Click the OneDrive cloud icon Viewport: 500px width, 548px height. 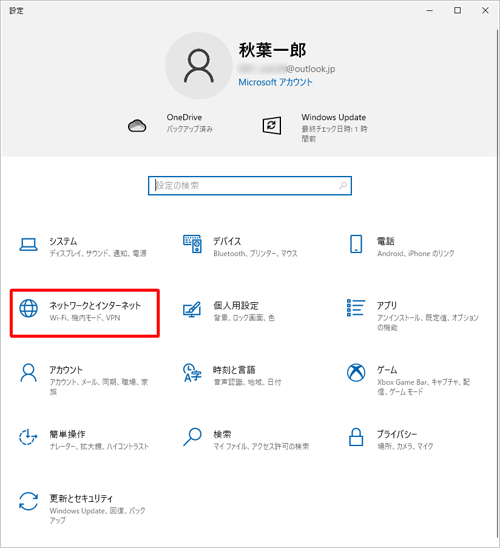(x=137, y=125)
